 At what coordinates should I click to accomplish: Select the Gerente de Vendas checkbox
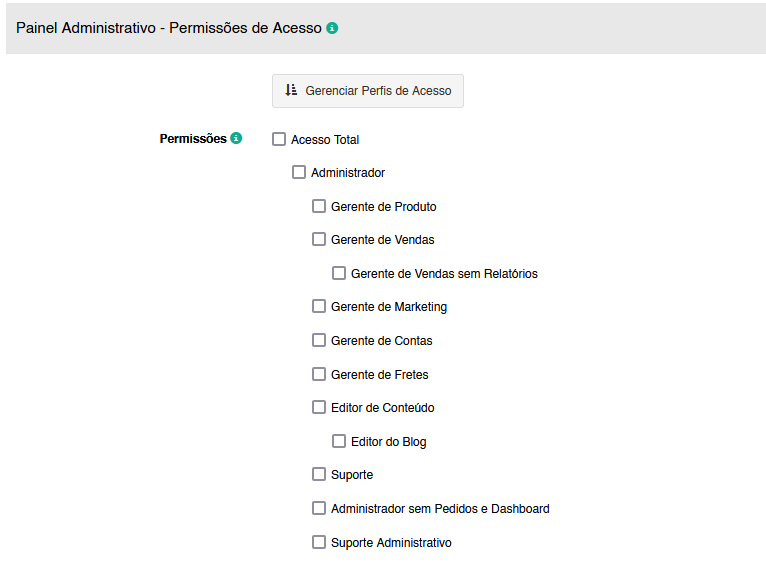319,239
